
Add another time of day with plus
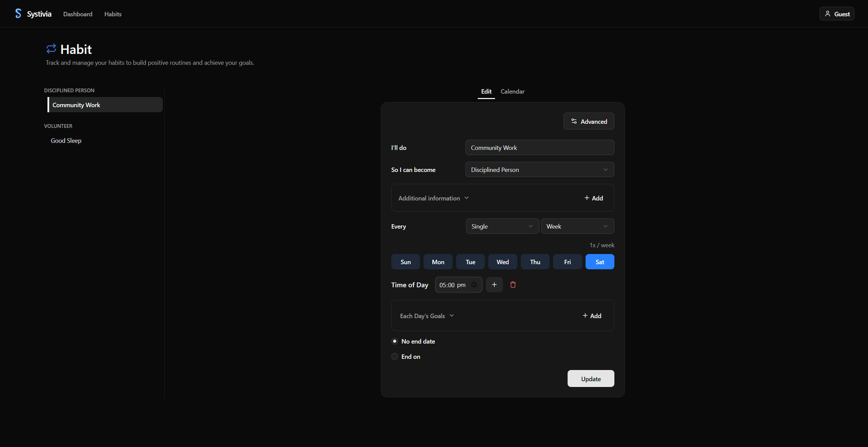[x=494, y=285]
